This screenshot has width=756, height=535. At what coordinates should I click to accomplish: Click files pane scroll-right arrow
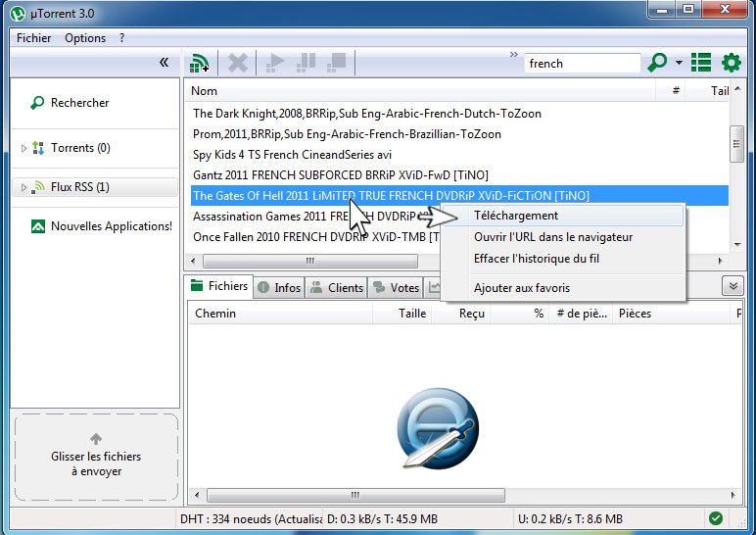(x=732, y=495)
